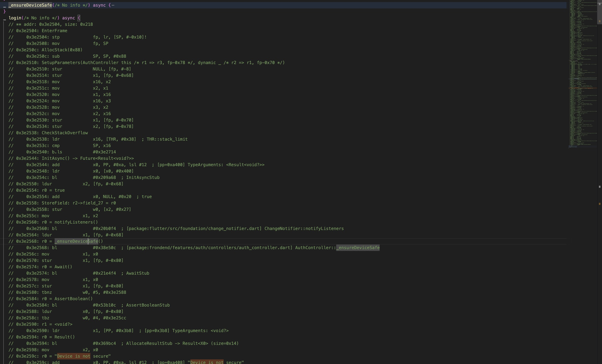
Task: Click the 'InitAsync() -> Future<Result<void?>>' line
Action: (x=71, y=158)
